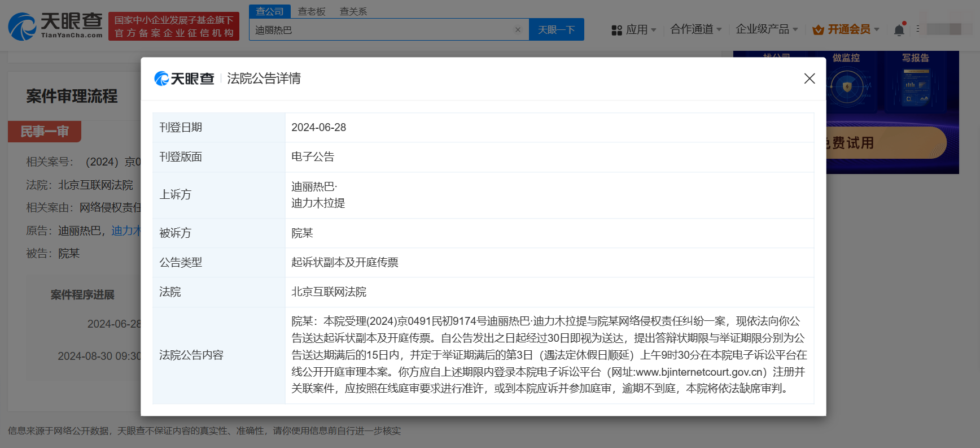
Task: Click the 做监控 label in banner
Action: [846, 58]
